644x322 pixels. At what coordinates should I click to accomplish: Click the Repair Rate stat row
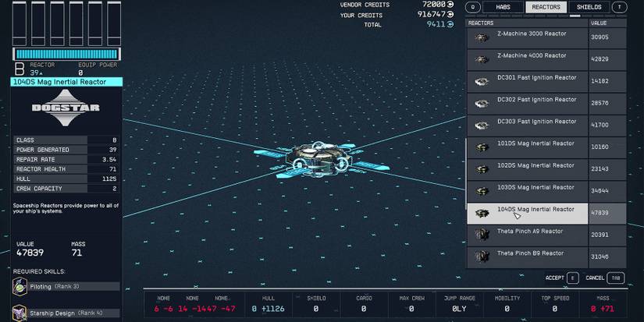[66, 160]
